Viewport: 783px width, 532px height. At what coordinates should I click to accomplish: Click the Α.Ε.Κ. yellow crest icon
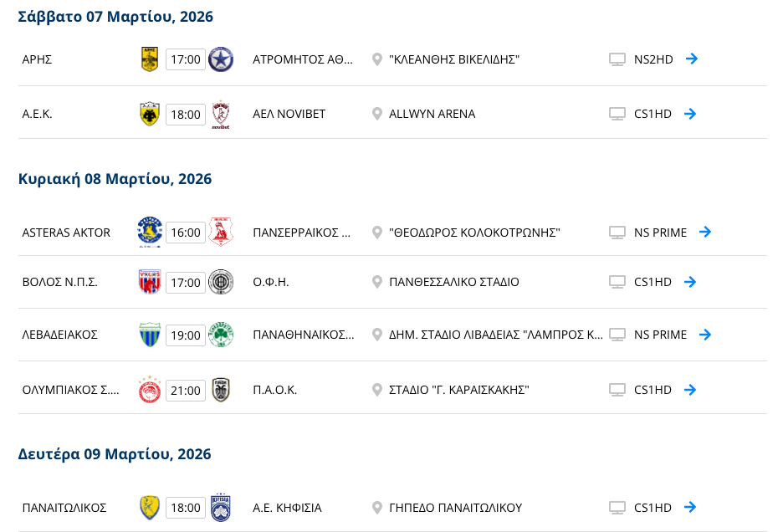pyautogui.click(x=150, y=115)
